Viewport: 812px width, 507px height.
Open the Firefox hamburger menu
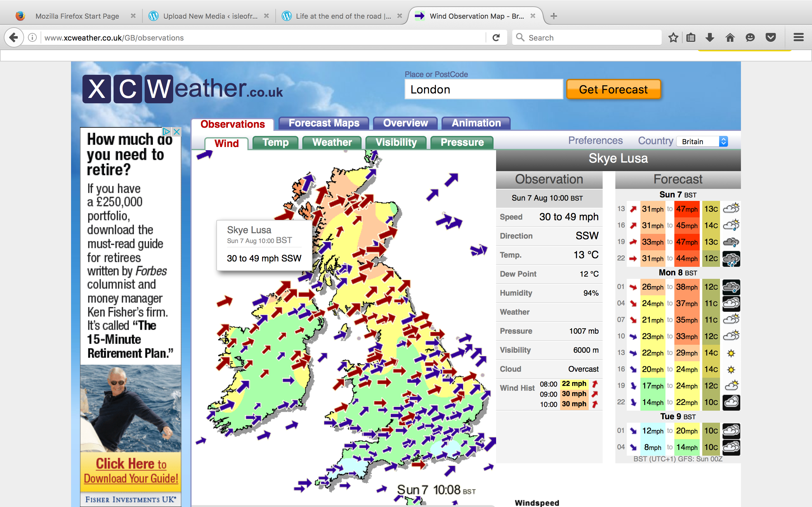pyautogui.click(x=799, y=38)
